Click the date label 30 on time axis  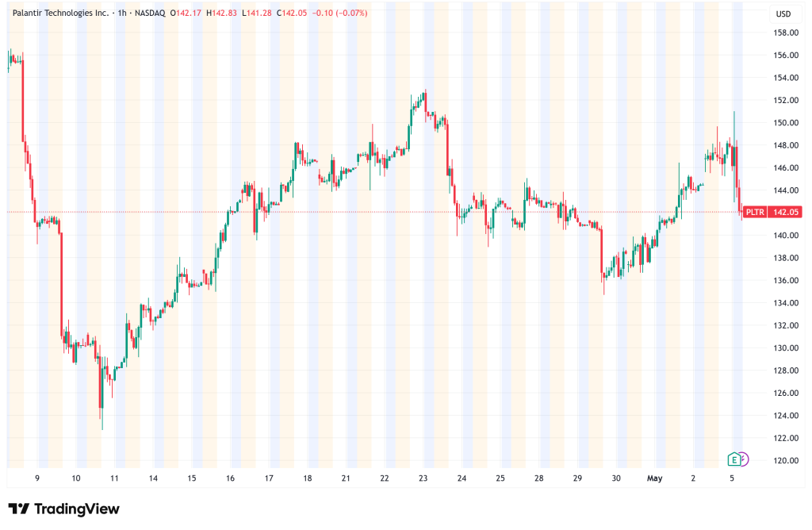coord(616,478)
